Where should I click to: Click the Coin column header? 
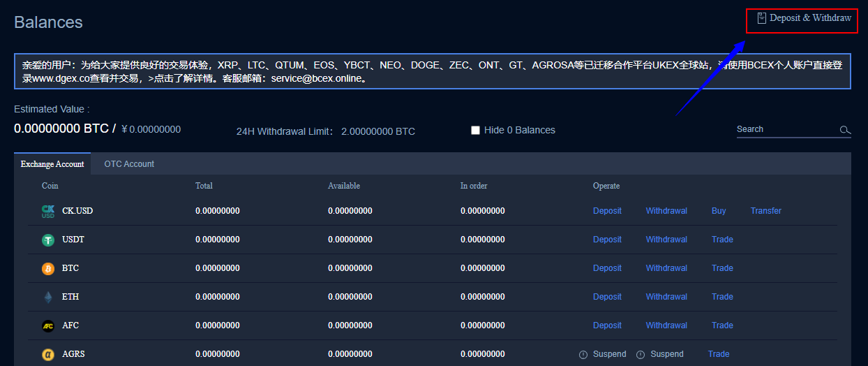coord(50,186)
